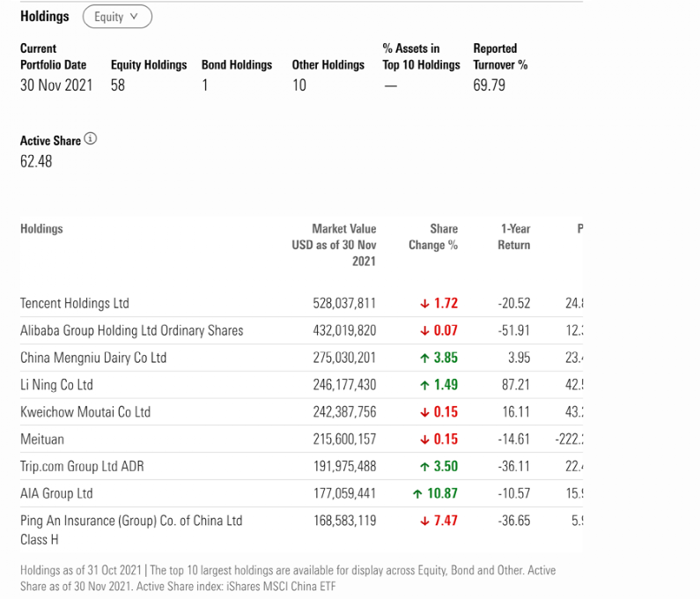Click China Mengniu share change up 3.85
The width and height of the screenshot is (700, 599).
pyautogui.click(x=438, y=358)
